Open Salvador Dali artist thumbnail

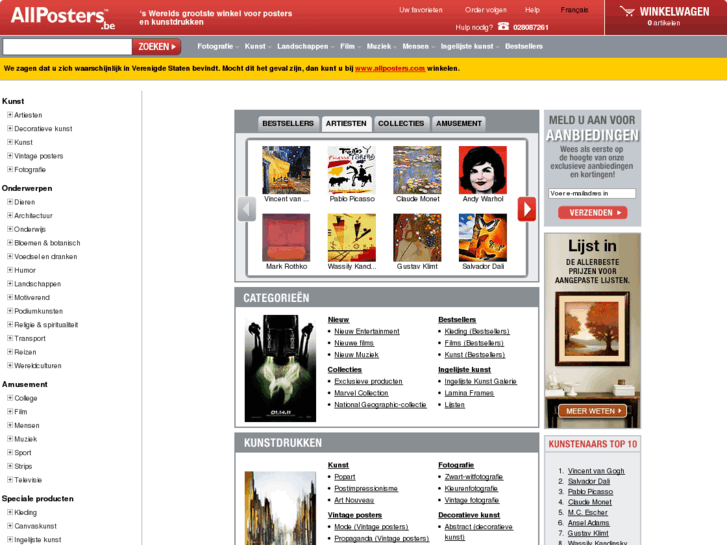tap(483, 237)
